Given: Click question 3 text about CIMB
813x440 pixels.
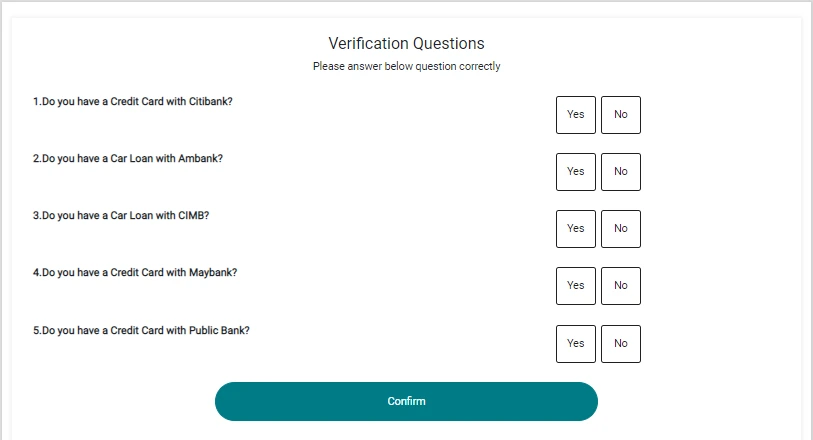Looking at the screenshot, I should tap(121, 215).
